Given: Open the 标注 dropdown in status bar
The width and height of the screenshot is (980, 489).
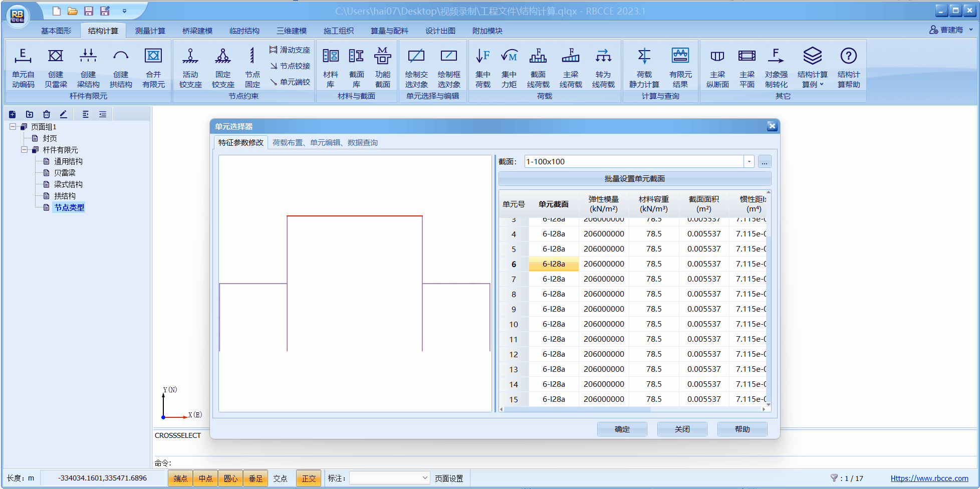Looking at the screenshot, I should click(x=425, y=478).
